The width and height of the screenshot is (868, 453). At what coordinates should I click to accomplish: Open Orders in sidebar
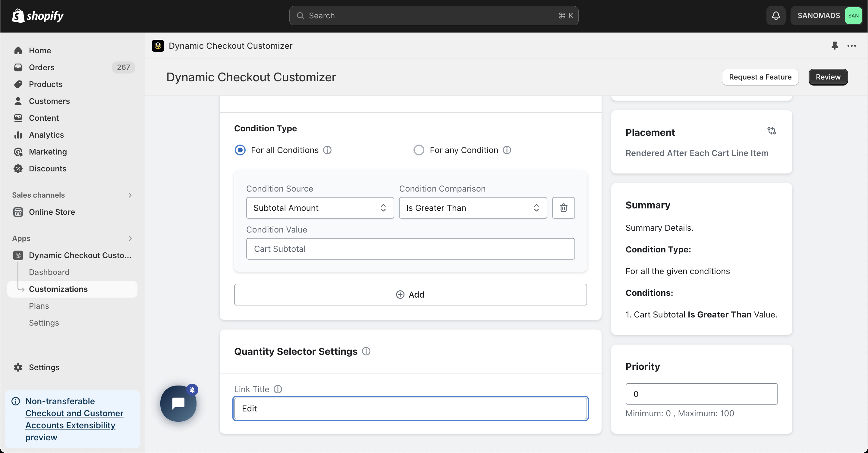pos(72,67)
